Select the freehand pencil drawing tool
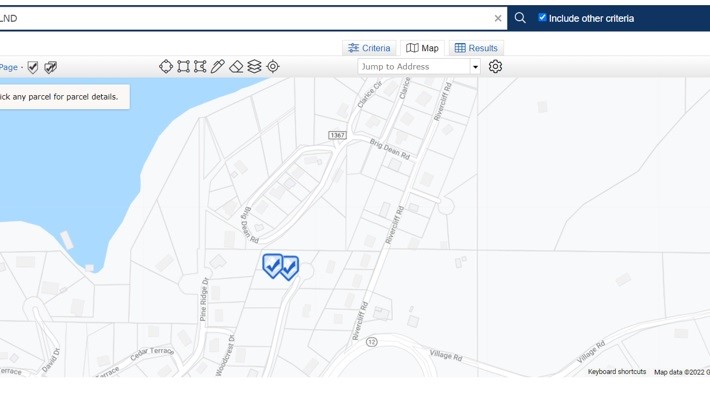 click(x=218, y=67)
